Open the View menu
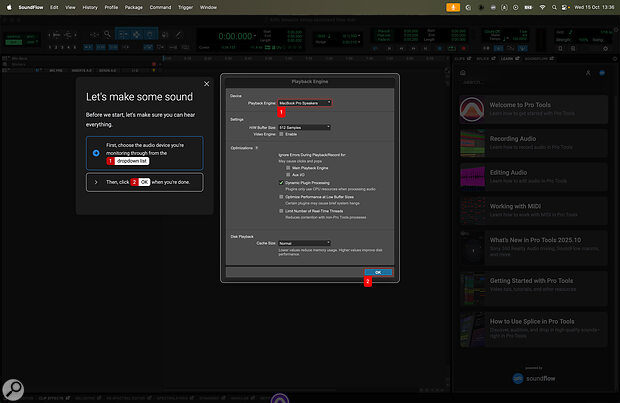 70,7
